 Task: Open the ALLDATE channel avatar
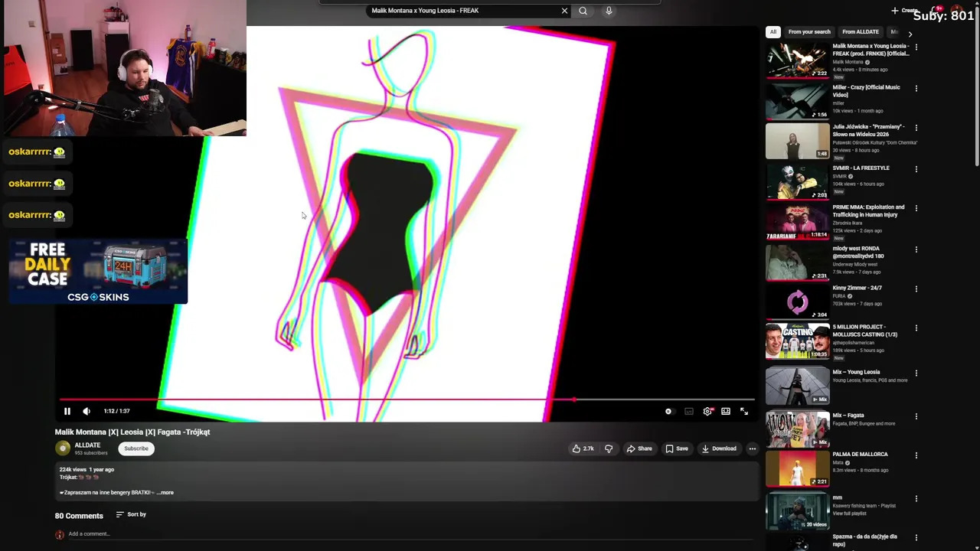coord(63,448)
